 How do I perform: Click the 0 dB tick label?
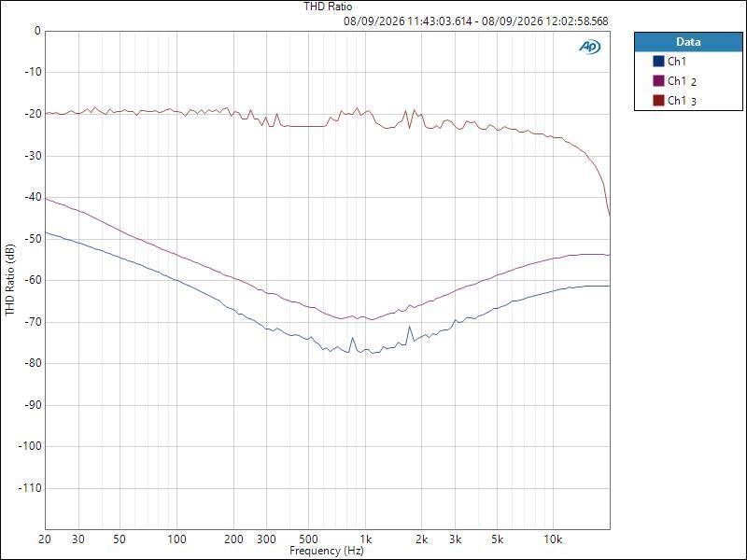pyautogui.click(x=38, y=31)
